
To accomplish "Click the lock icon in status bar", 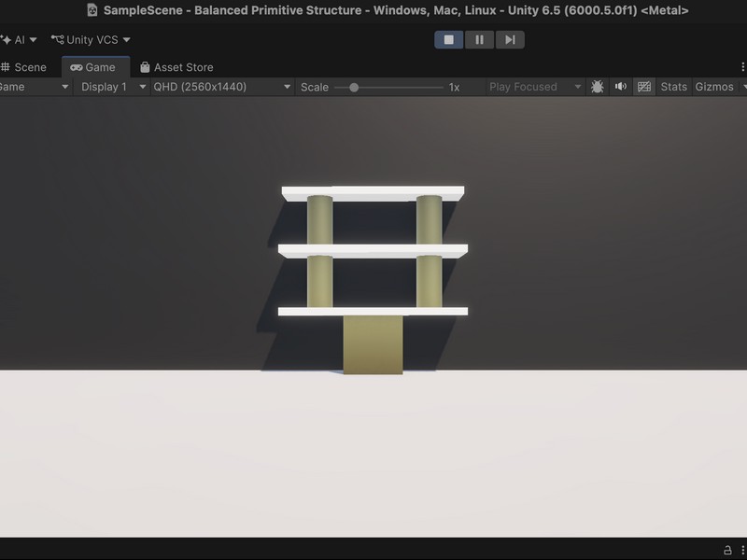I will tap(727, 550).
